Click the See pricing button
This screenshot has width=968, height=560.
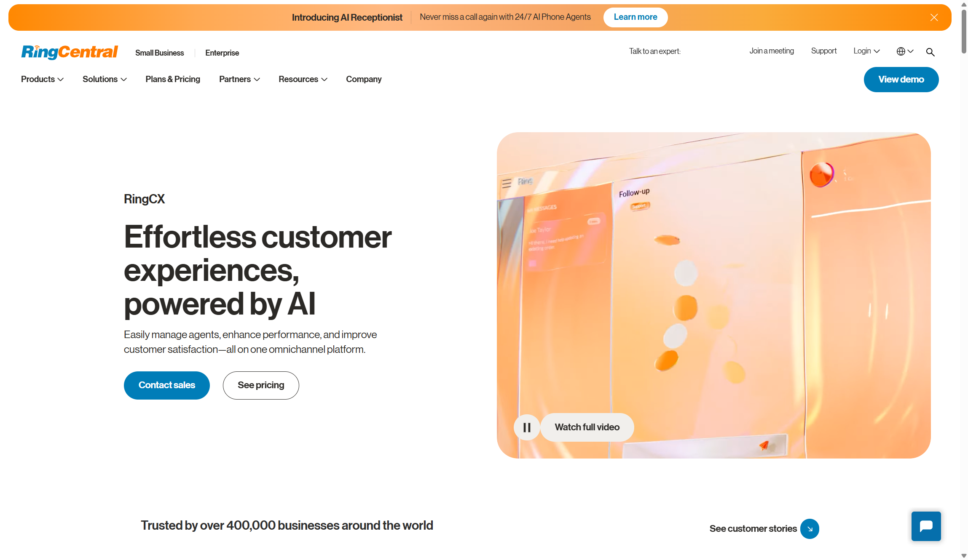[x=261, y=385]
